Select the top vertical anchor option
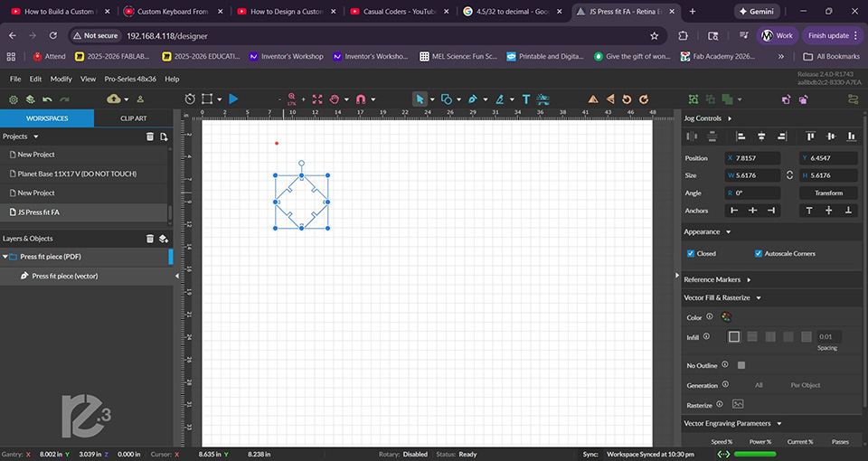 809,211
